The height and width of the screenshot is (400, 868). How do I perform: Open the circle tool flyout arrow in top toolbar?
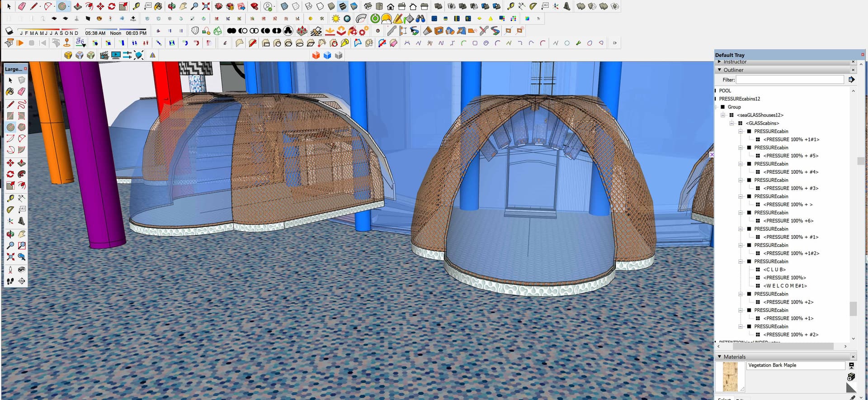(68, 6)
